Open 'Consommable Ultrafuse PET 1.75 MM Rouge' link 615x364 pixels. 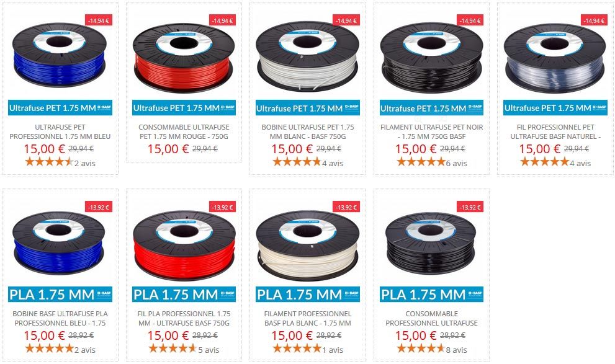[x=184, y=131]
